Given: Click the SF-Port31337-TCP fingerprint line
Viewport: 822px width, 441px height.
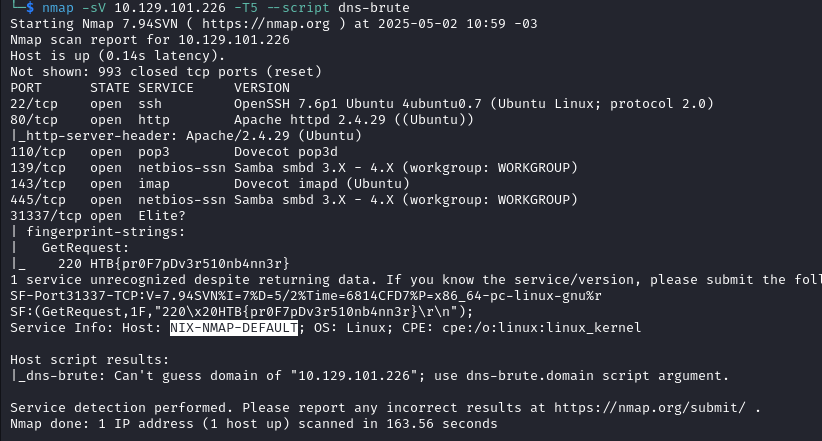Looking at the screenshot, I should coord(306,296).
